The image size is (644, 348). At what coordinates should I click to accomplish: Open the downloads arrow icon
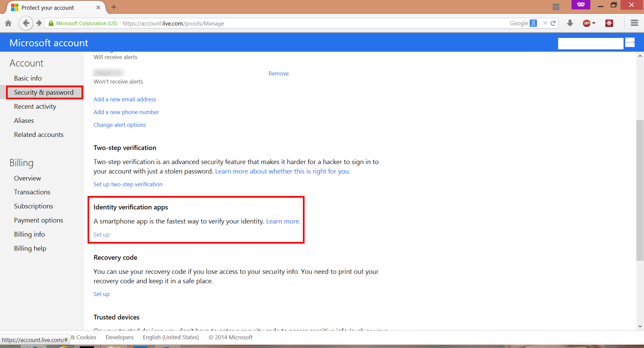tap(570, 23)
